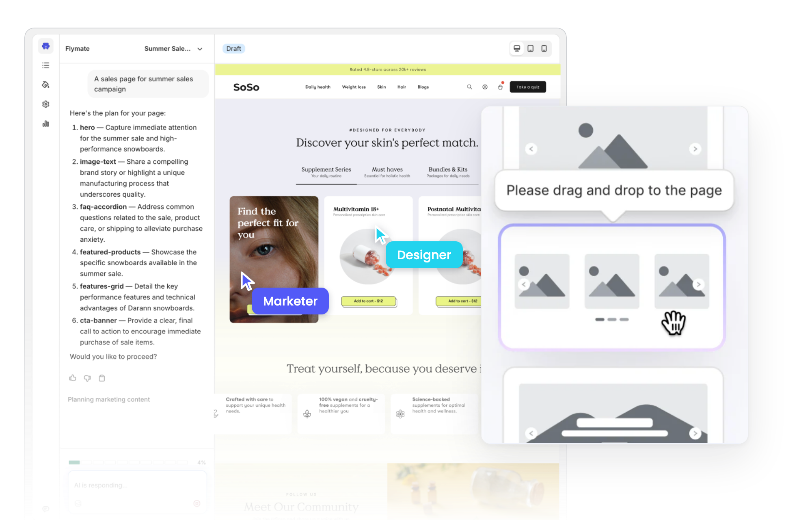Open the Blogs menu item
The image size is (812, 520).
(x=423, y=87)
